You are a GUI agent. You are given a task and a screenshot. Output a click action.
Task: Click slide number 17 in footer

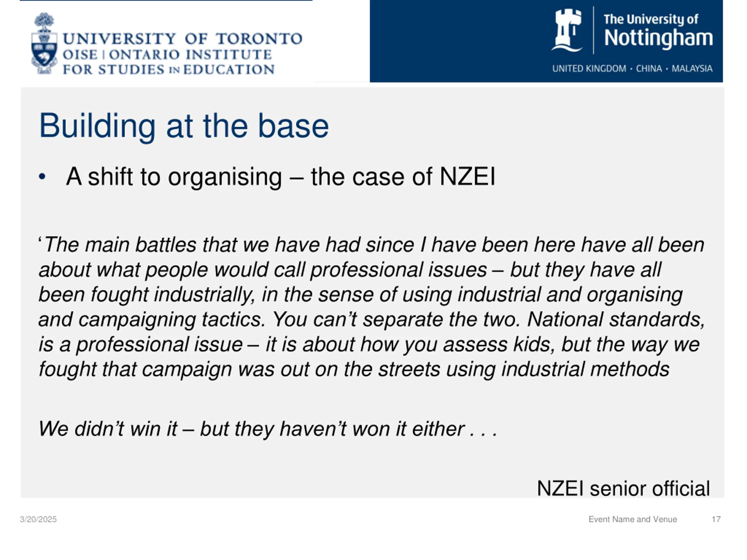coord(716,519)
